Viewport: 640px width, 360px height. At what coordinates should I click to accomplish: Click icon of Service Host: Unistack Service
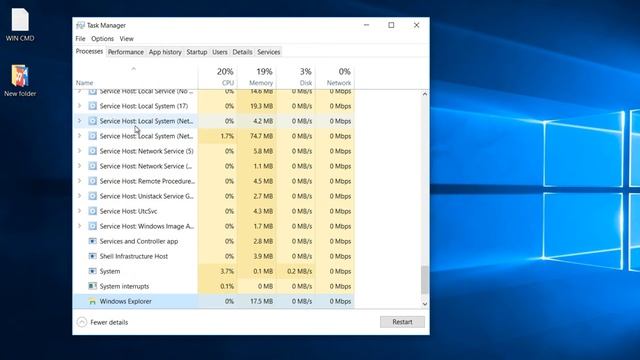point(93,196)
